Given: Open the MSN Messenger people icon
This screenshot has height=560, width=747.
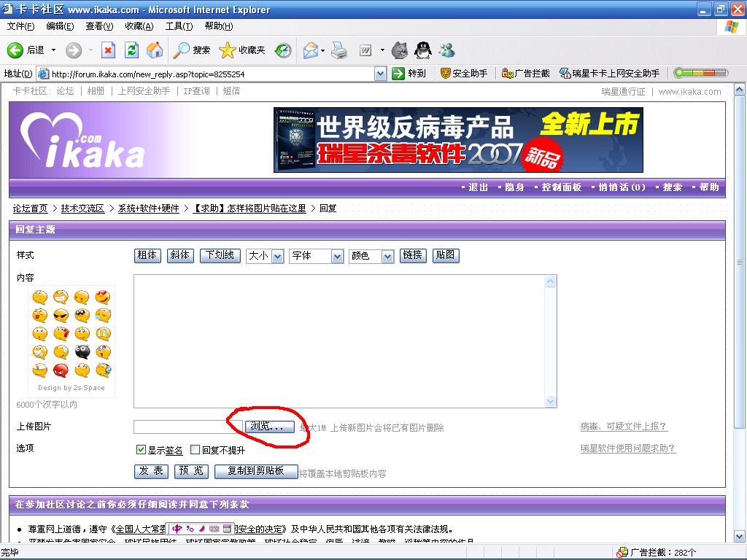Looking at the screenshot, I should (447, 50).
